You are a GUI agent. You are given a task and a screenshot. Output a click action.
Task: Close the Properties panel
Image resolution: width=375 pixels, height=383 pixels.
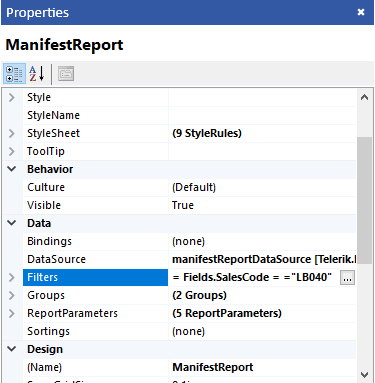(361, 12)
